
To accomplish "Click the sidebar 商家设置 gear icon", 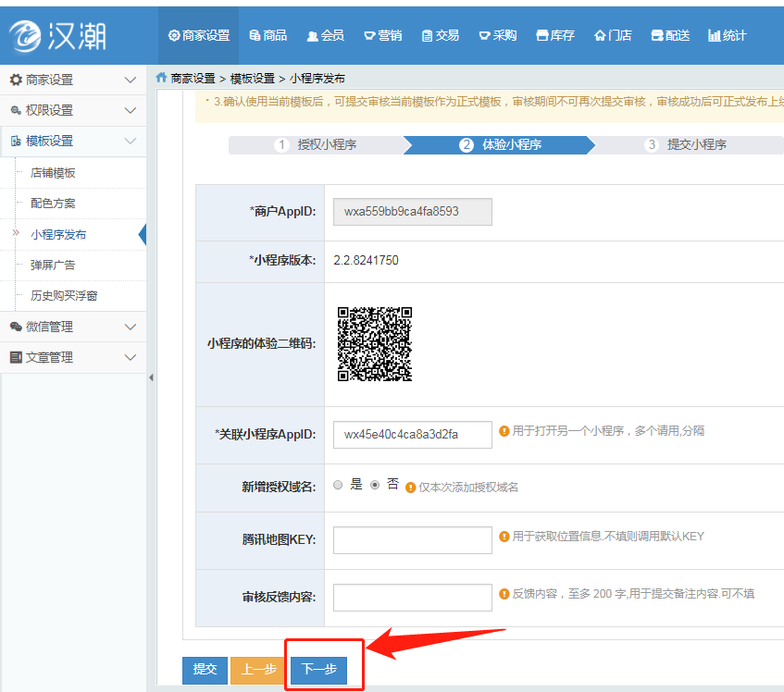I will [16, 80].
